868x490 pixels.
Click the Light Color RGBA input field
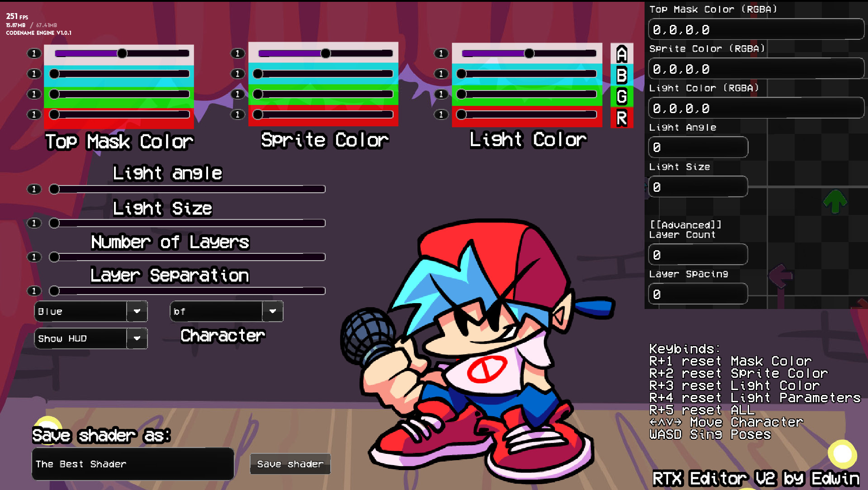click(x=756, y=108)
